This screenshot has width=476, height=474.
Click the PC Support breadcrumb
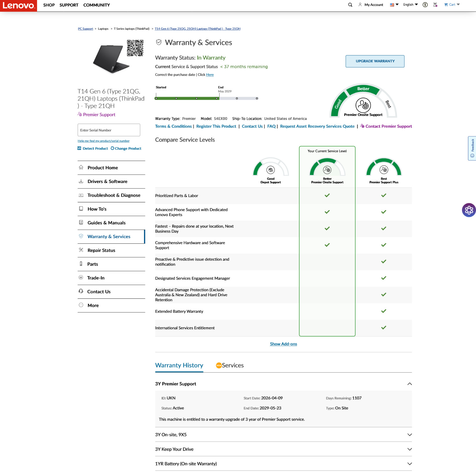click(85, 29)
